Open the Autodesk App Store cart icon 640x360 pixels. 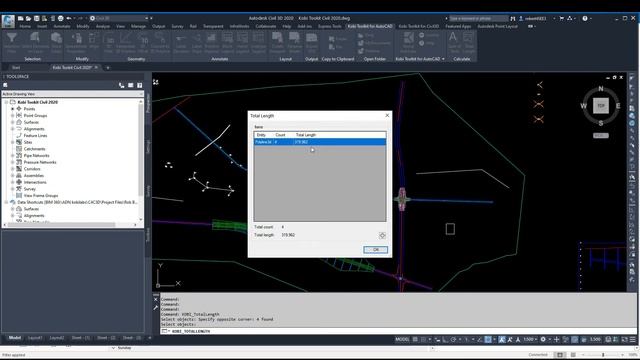562,18
